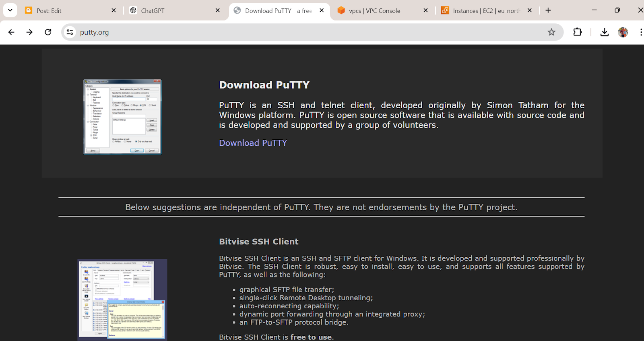This screenshot has width=644, height=341.
Task: Go forward to the next page
Action: (29, 32)
